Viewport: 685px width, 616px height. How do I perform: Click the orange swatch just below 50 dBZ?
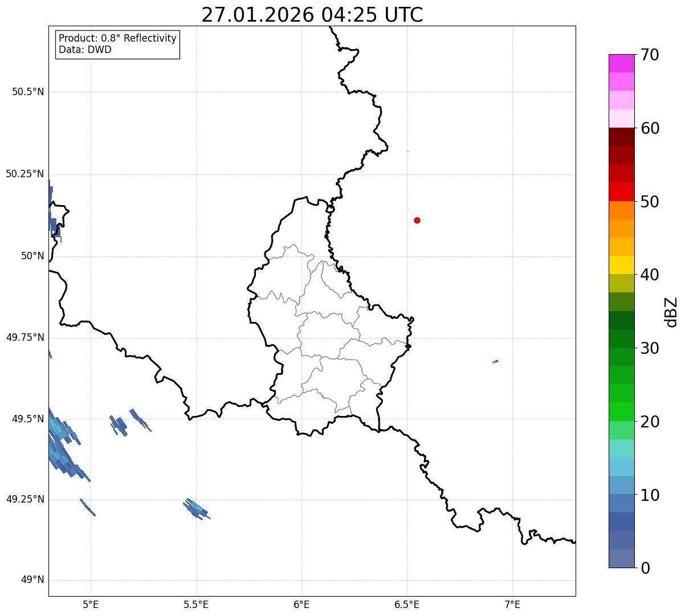pos(621,210)
